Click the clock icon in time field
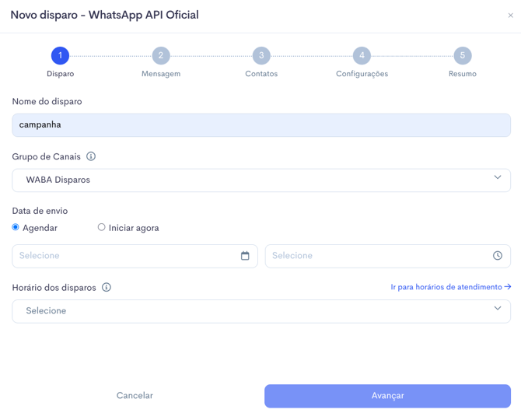 [x=498, y=256]
